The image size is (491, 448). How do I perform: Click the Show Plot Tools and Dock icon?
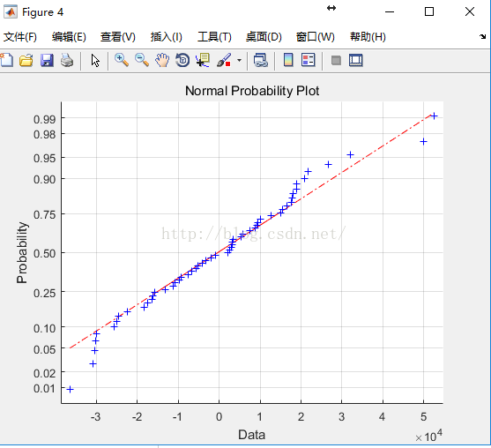(356, 60)
